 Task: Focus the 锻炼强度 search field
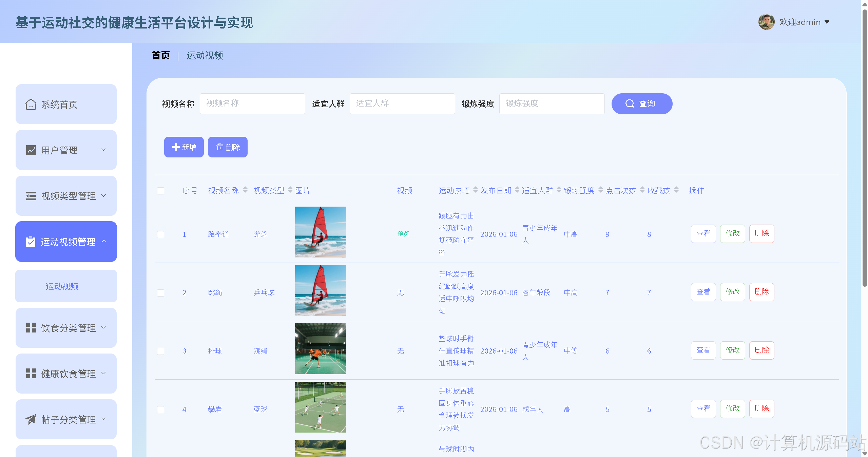pos(552,103)
